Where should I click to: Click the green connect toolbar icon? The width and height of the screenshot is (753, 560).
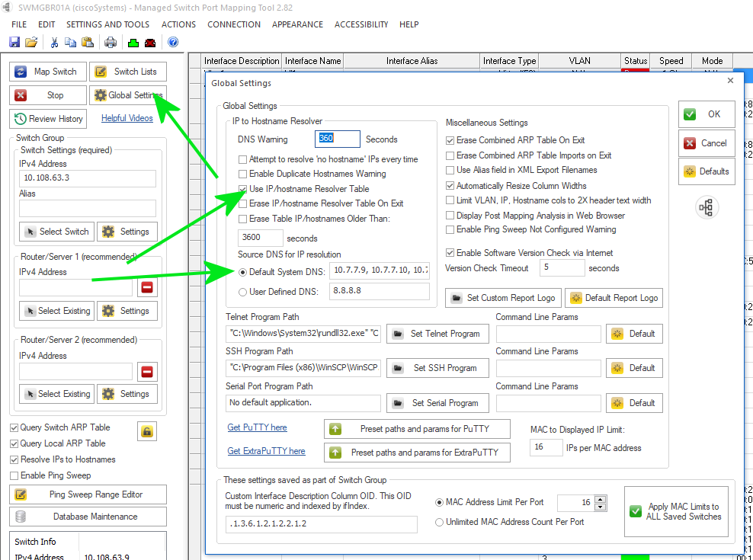point(133,43)
